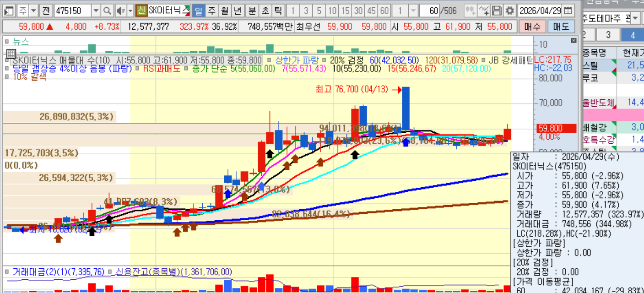This screenshot has height=293, width=644.
Task: Toggle the 뉴스 indicator marker
Action: coord(7,41)
